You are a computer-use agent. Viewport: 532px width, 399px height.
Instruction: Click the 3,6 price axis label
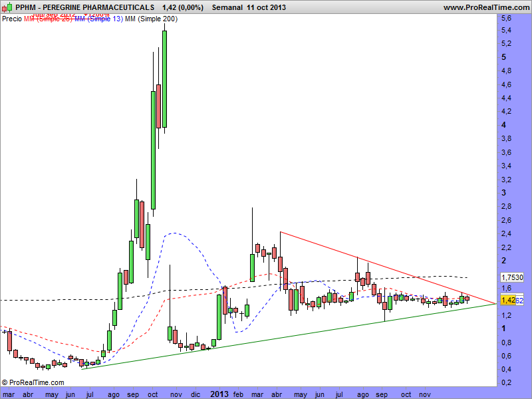[x=506, y=153]
